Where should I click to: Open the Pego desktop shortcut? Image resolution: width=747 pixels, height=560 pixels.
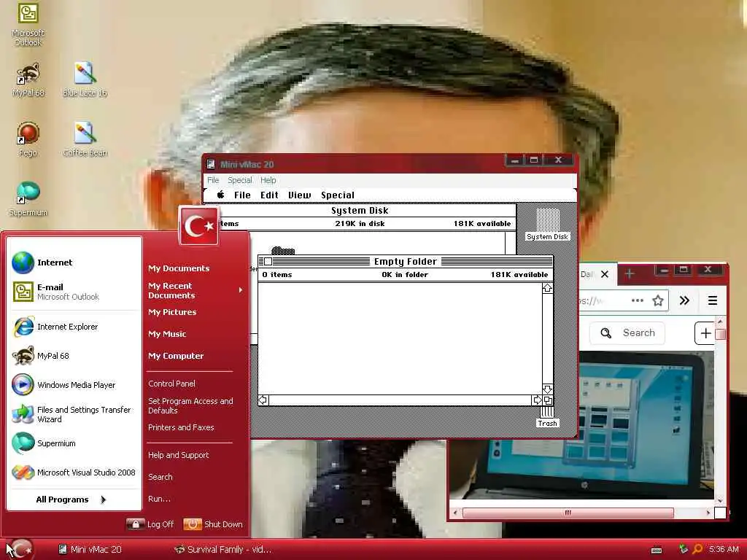[x=28, y=139]
